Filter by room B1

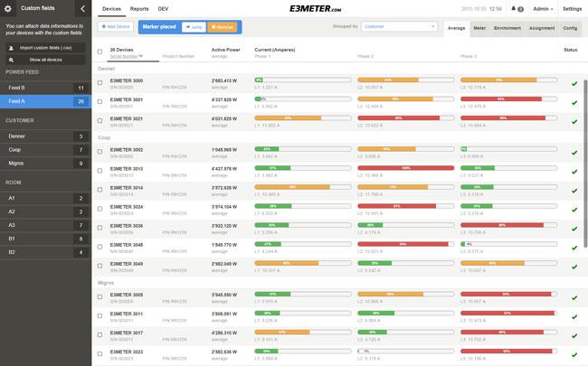point(45,239)
